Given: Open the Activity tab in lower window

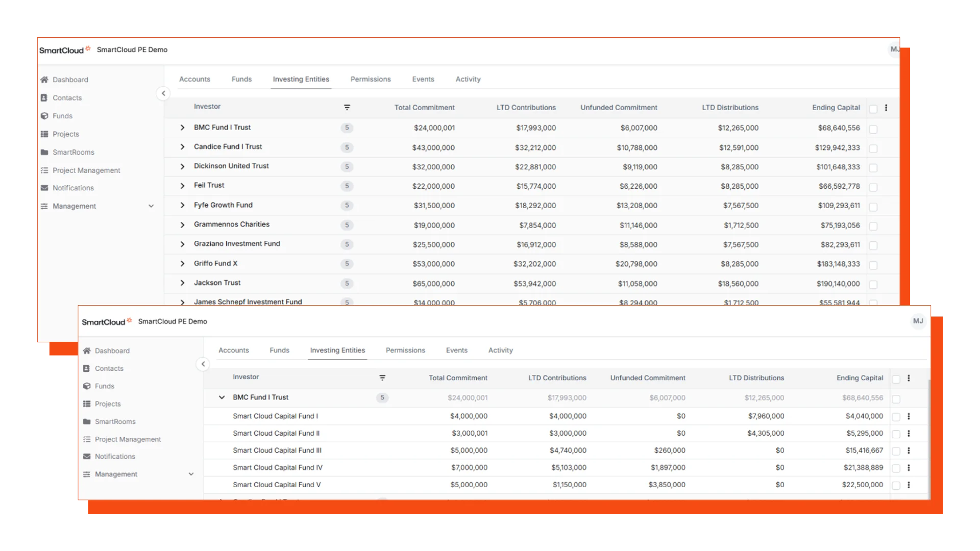Looking at the screenshot, I should (500, 350).
